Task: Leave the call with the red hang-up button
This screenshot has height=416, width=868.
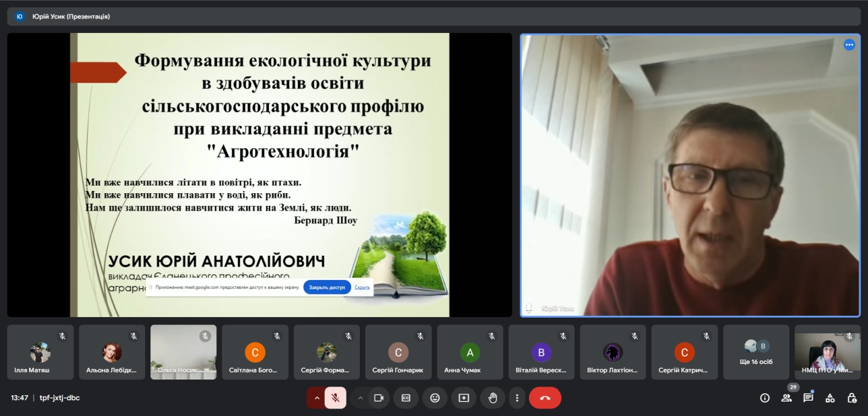Action: click(545, 398)
